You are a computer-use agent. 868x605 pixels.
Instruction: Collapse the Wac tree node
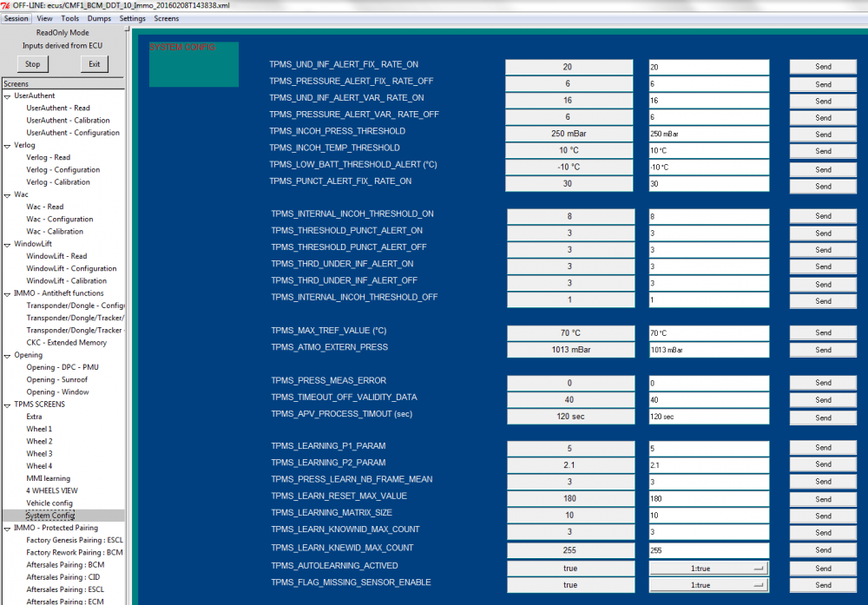7,194
